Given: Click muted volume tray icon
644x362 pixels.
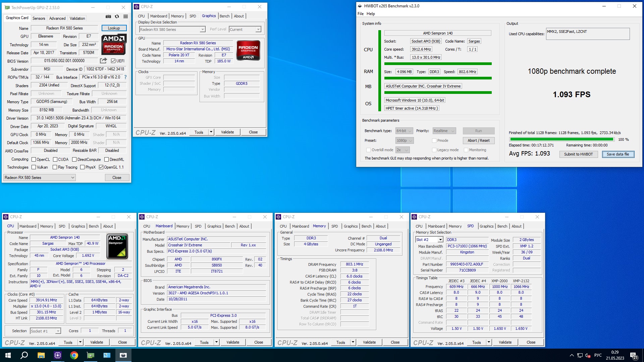Looking at the screenshot, I should point(588,355).
